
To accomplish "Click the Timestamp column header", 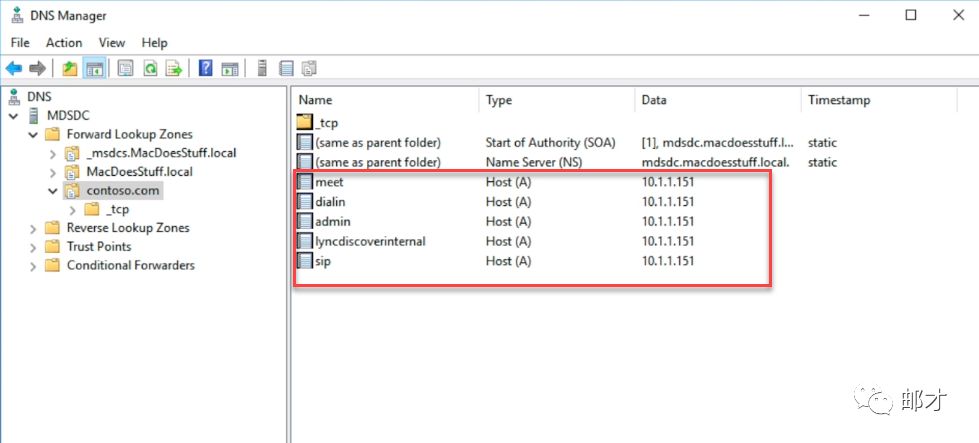I will [839, 100].
